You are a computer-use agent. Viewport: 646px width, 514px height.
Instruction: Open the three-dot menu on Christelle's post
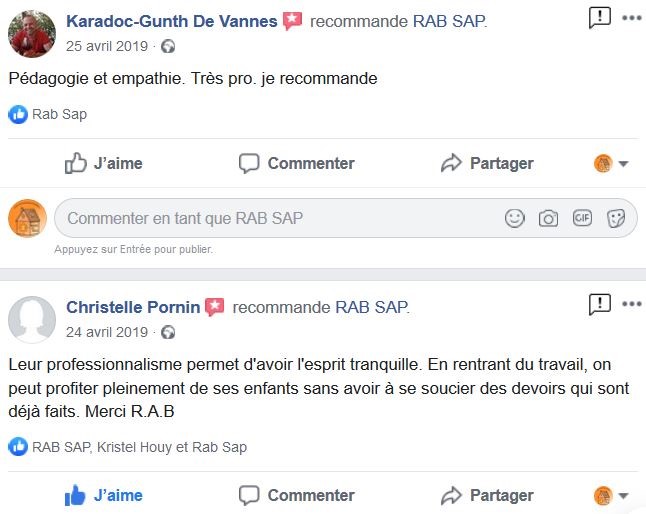tap(631, 303)
